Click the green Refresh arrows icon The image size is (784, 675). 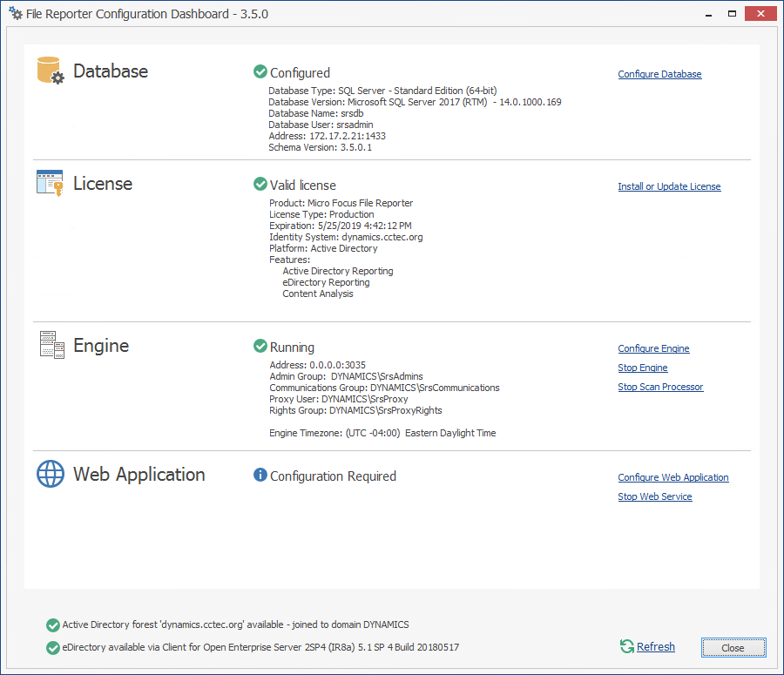(626, 646)
